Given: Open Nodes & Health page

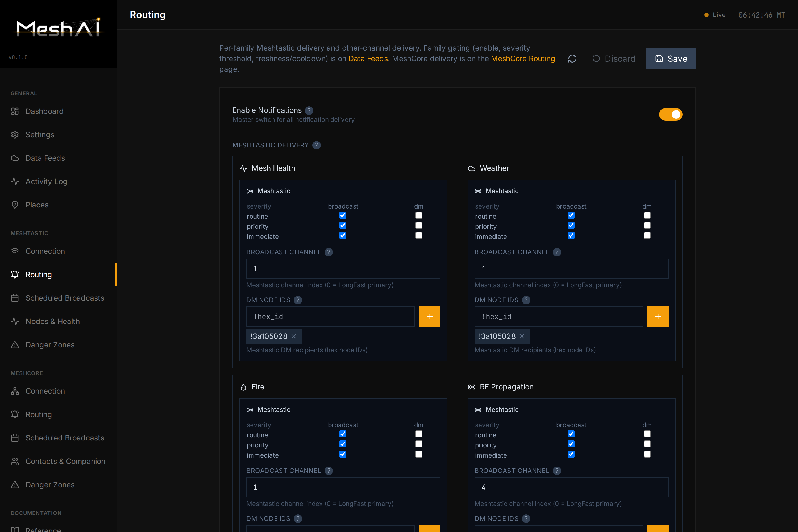Looking at the screenshot, I should coord(58,321).
